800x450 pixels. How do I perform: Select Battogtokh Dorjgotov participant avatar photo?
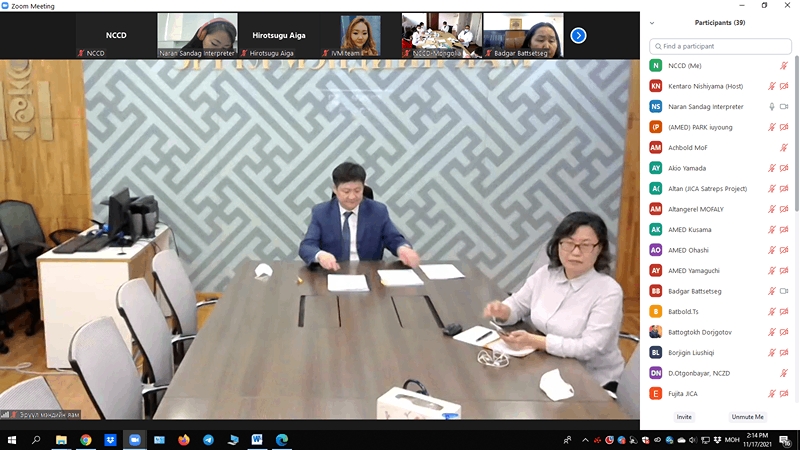[656, 332]
